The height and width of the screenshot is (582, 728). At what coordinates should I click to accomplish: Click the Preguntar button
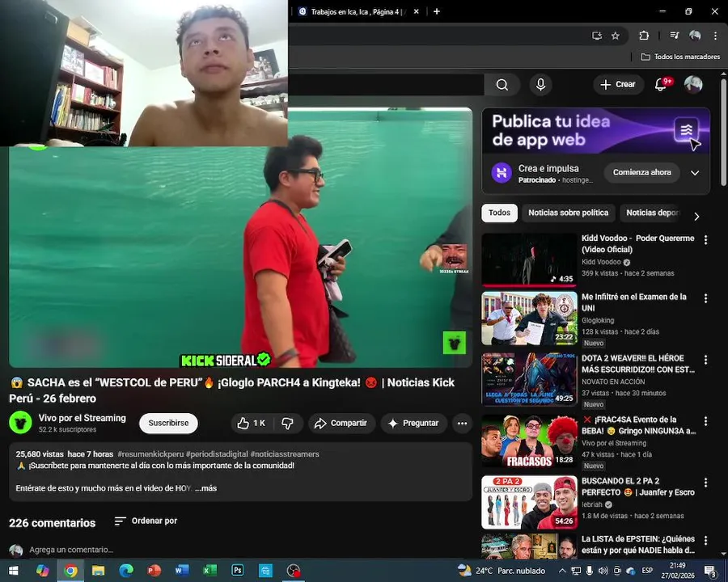(x=413, y=424)
